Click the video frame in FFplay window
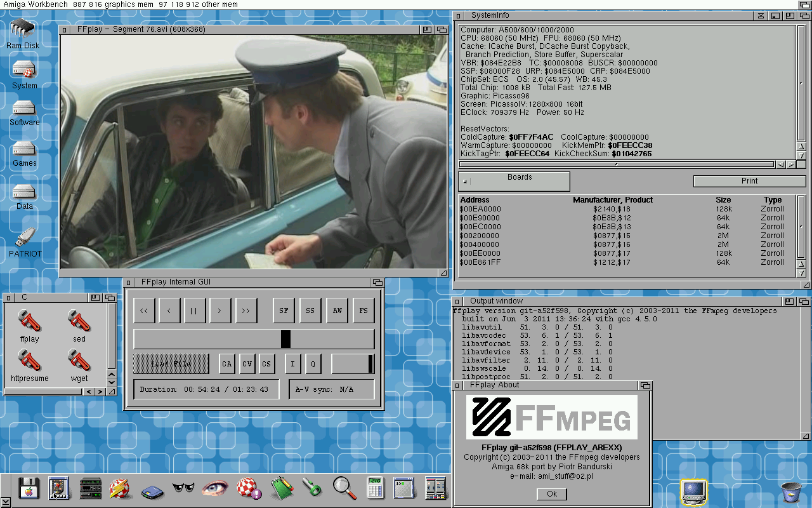The image size is (812, 508). click(254, 152)
